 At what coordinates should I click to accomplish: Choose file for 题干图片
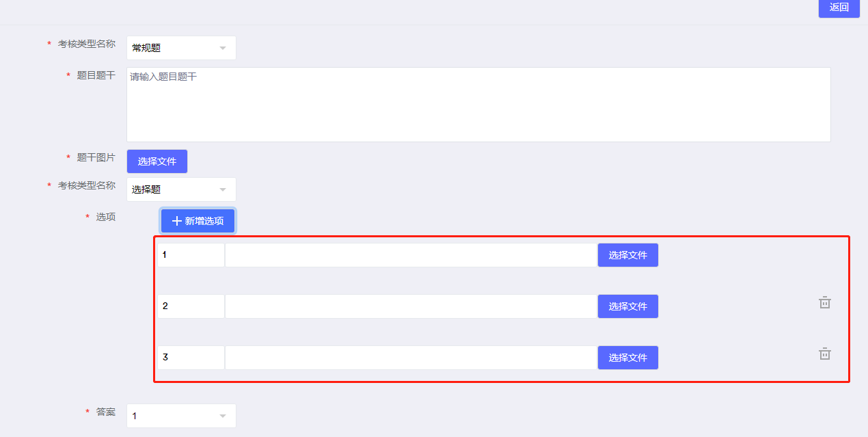point(157,161)
